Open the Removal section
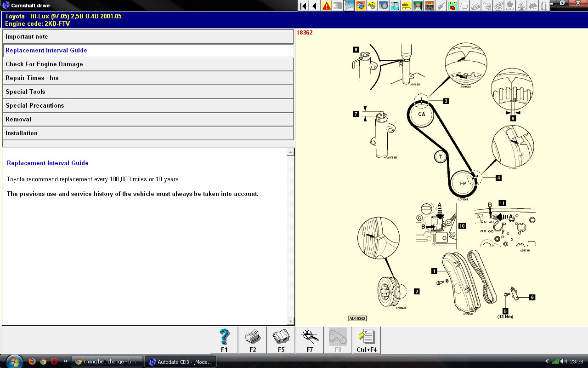Image resolution: width=588 pixels, height=368 pixels. [x=148, y=119]
